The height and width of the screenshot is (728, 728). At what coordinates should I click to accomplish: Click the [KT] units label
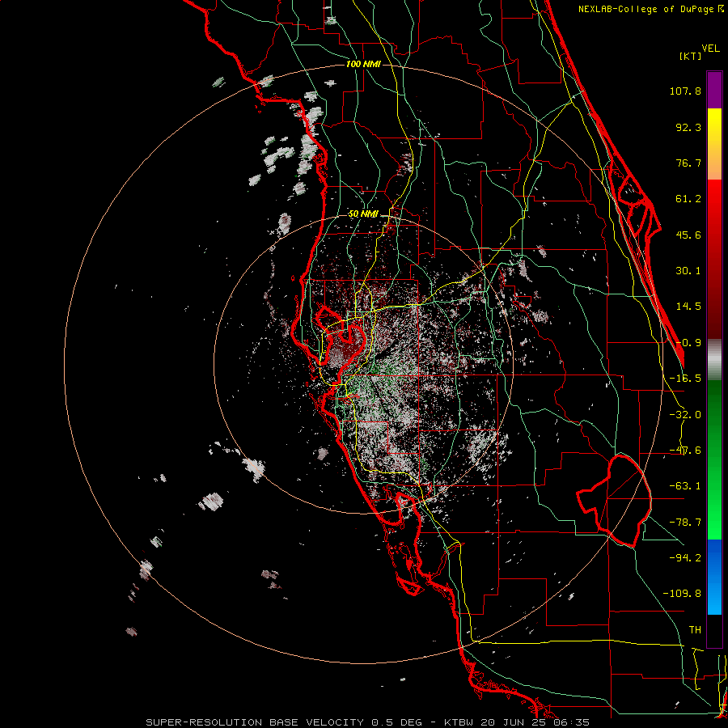[x=691, y=56]
